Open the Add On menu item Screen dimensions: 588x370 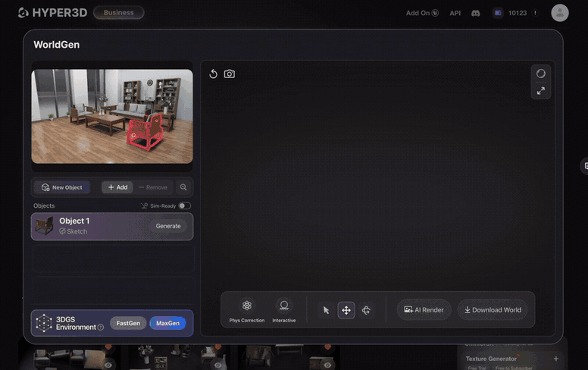pos(422,13)
